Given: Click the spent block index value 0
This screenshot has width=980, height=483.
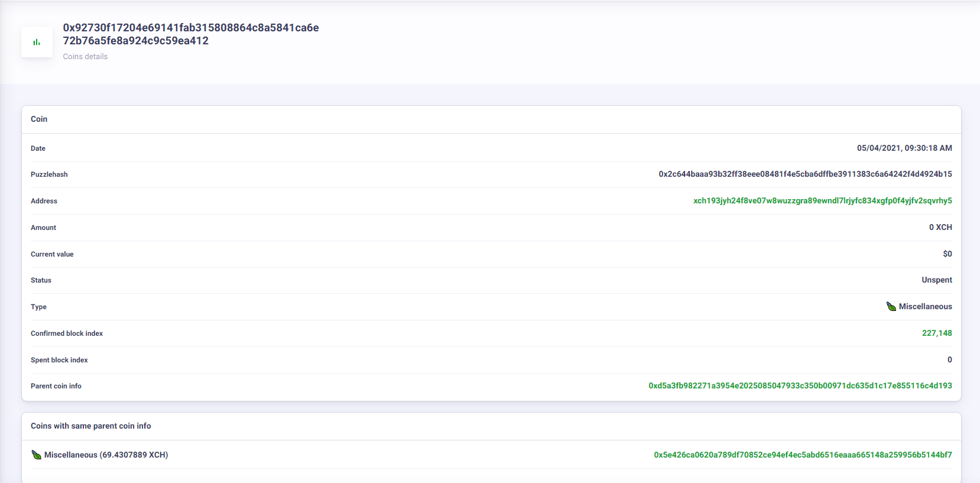Looking at the screenshot, I should click(950, 360).
